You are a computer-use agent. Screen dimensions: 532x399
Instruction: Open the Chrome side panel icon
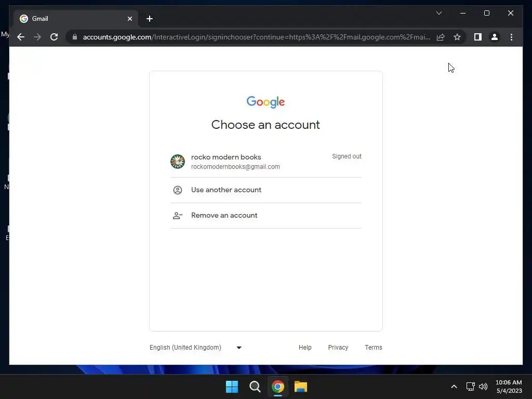(x=478, y=37)
